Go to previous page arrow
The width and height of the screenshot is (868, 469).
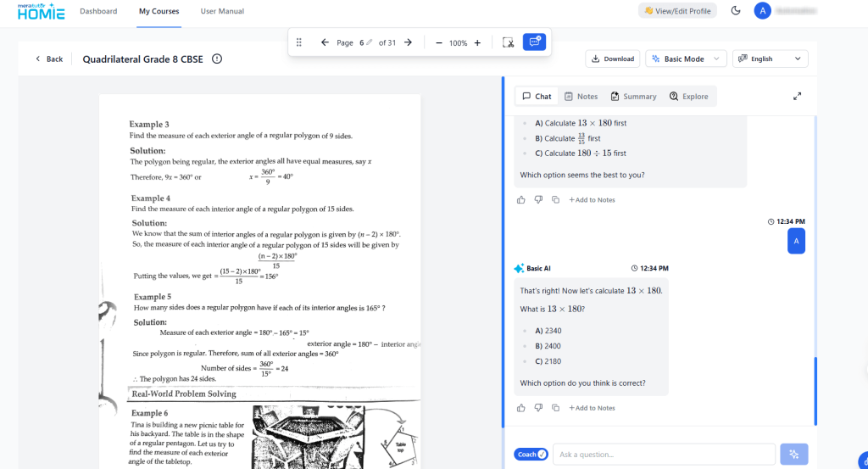(x=325, y=42)
